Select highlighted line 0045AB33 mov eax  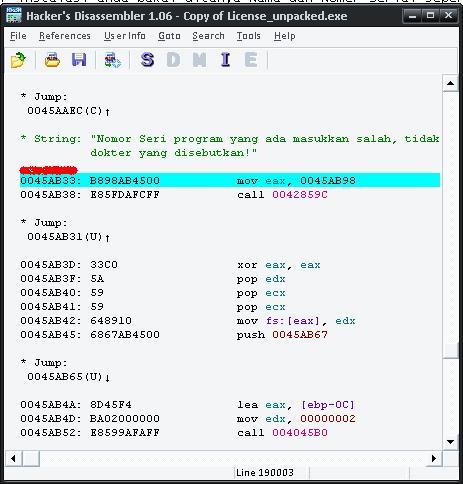(230, 180)
